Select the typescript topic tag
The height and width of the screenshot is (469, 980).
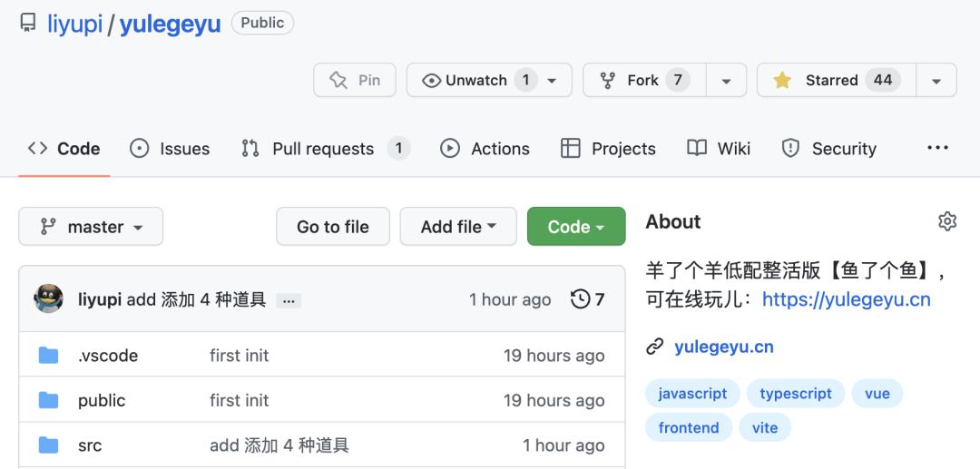coord(796,394)
